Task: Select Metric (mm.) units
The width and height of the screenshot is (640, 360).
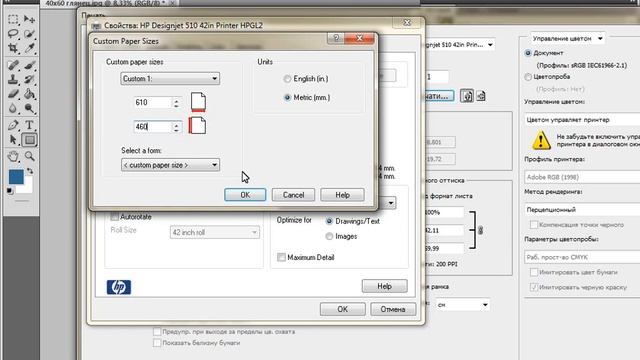Action: tap(287, 98)
